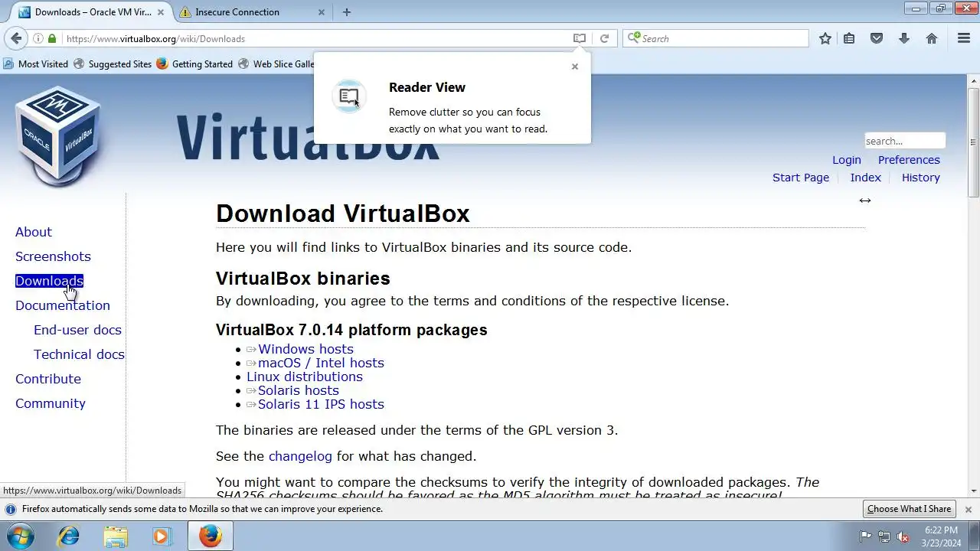Click the Firefox taskbar icon
This screenshot has height=551, width=980.
click(211, 536)
